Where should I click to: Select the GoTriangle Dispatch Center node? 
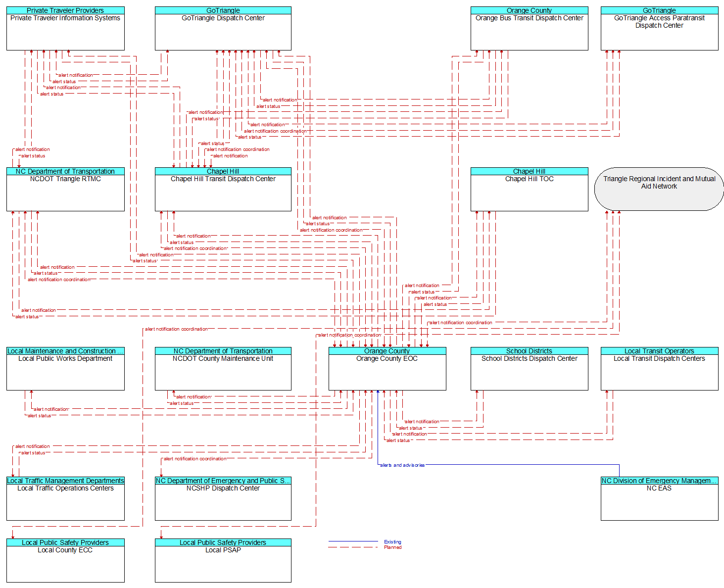(x=223, y=28)
